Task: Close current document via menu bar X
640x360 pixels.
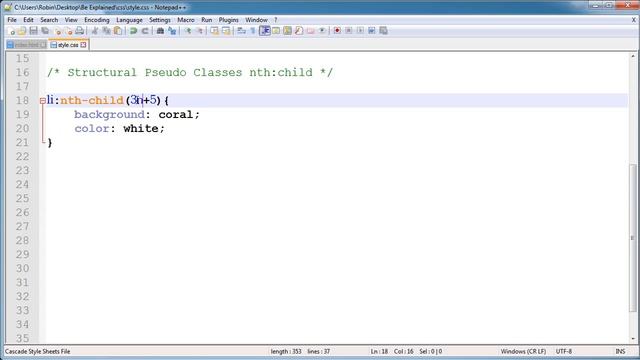Action: [633, 20]
